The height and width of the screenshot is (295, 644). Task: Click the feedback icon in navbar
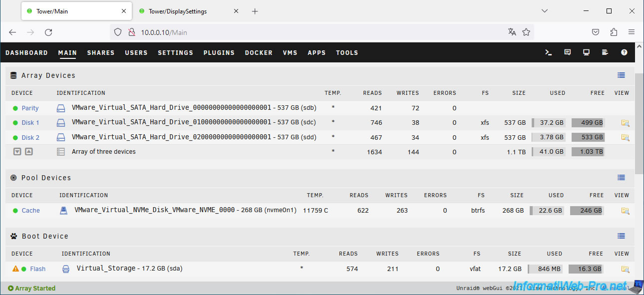[x=567, y=52]
